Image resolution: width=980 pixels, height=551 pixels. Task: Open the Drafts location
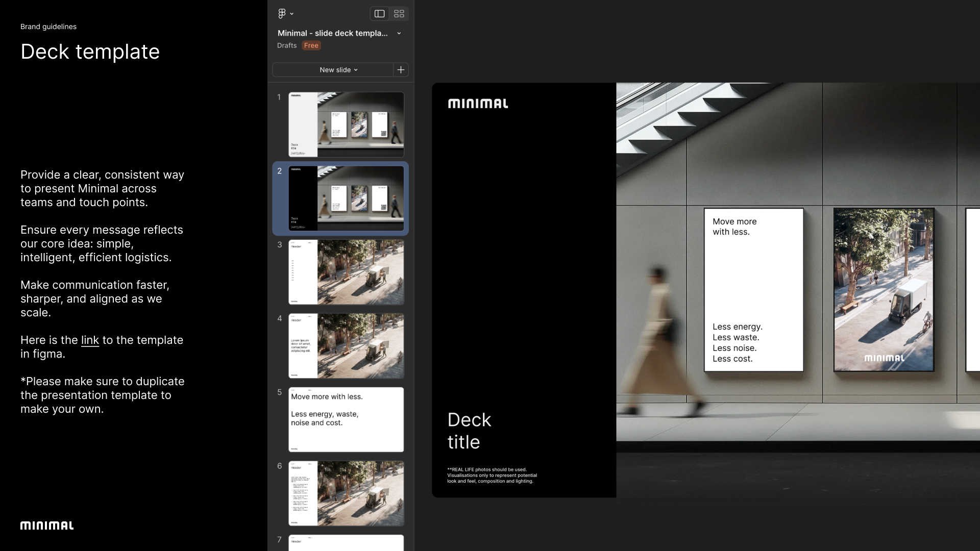click(287, 45)
